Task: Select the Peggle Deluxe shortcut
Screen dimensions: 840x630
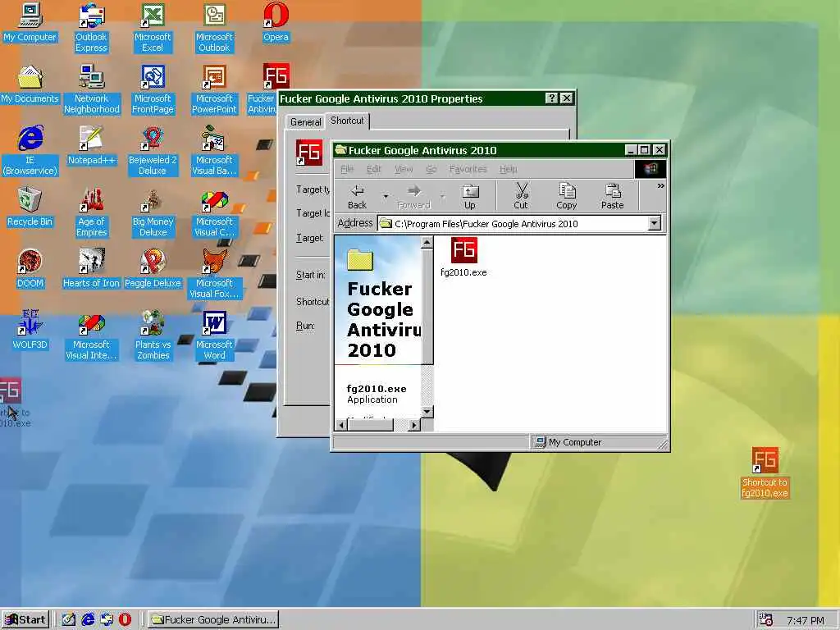Action: point(153,269)
